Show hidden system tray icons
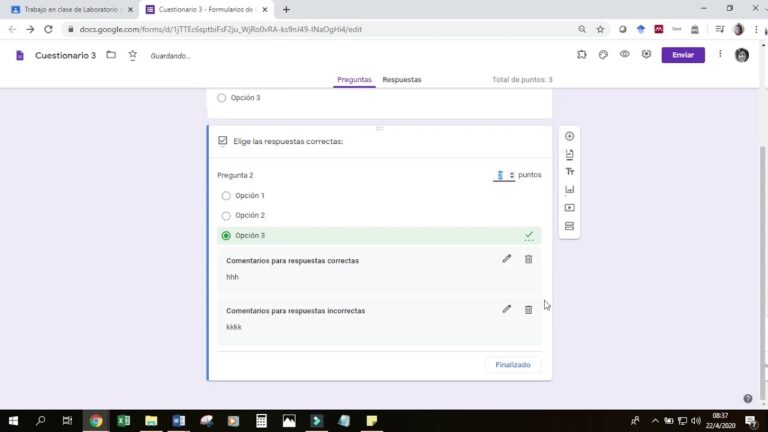Image resolution: width=768 pixels, height=432 pixels. (655, 421)
